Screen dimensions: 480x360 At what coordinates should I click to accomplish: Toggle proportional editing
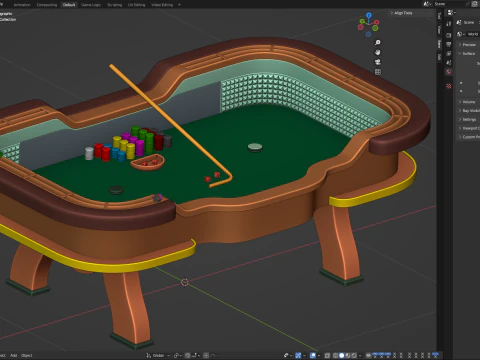point(206,355)
